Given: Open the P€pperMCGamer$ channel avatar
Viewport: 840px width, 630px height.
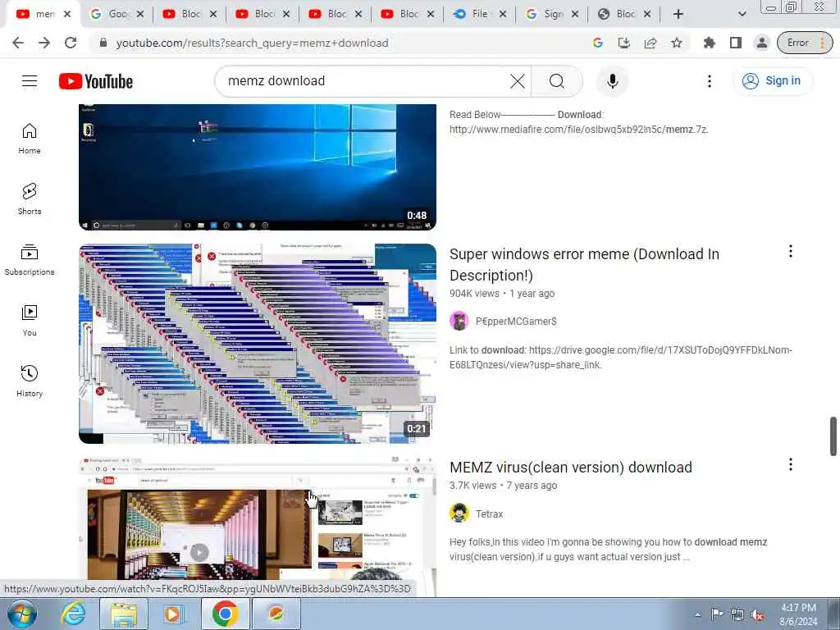Looking at the screenshot, I should coord(459,321).
